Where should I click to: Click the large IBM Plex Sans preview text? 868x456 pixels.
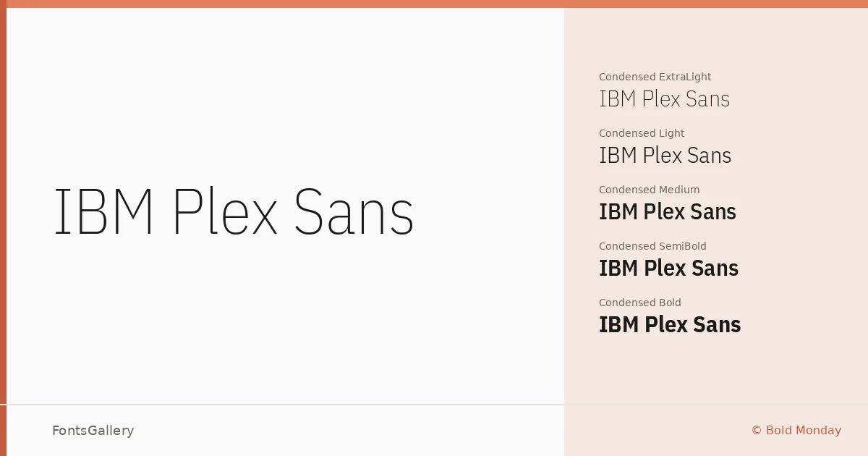[x=234, y=212]
